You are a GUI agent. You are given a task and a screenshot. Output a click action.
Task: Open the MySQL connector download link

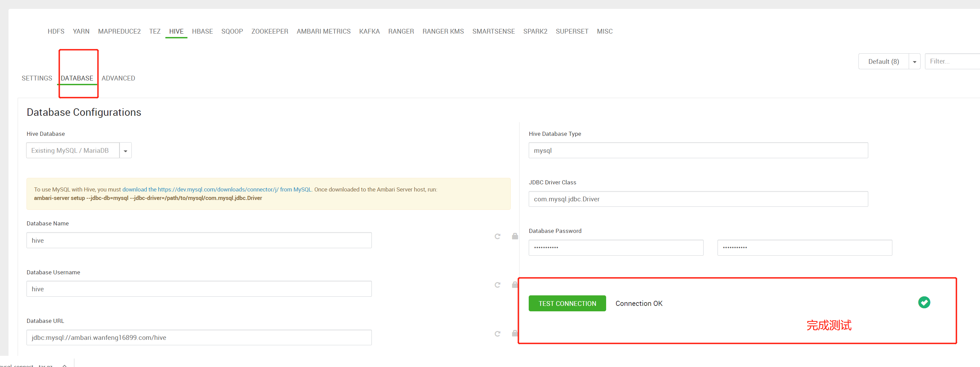pyautogui.click(x=217, y=189)
